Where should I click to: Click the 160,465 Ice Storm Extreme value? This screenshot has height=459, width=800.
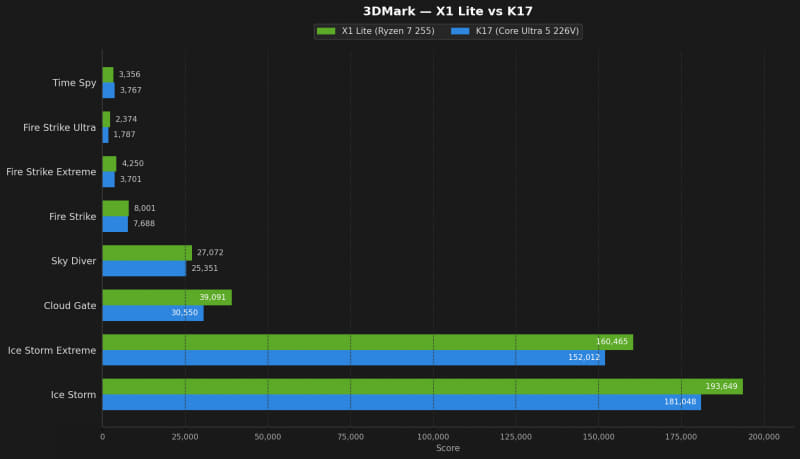click(x=612, y=342)
